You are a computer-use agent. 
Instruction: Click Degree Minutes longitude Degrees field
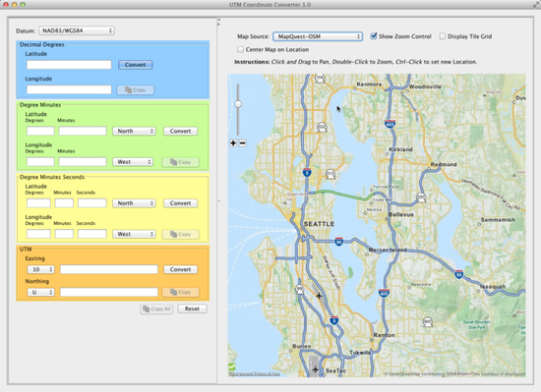point(40,162)
